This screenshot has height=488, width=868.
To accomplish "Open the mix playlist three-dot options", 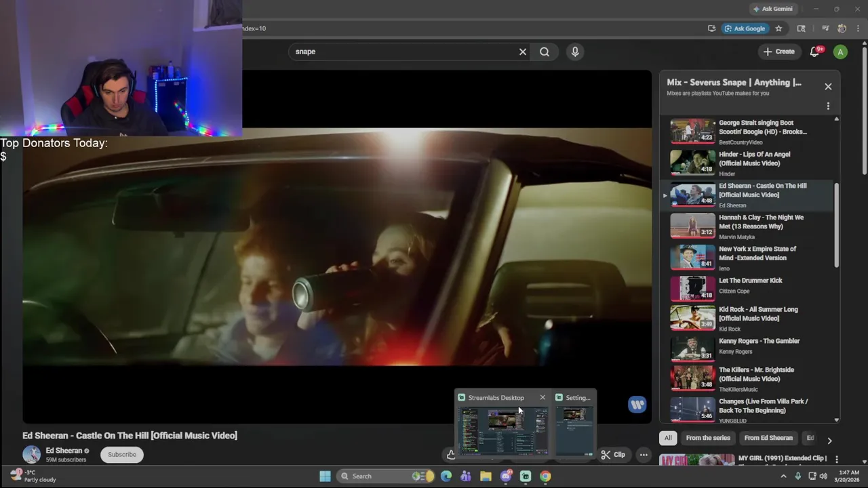I will 828,106.
